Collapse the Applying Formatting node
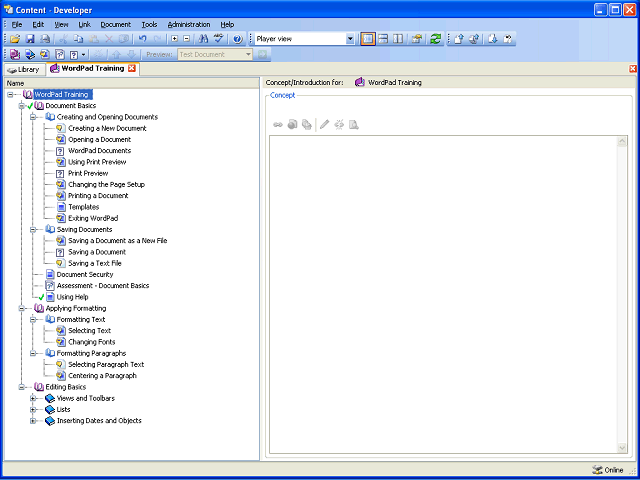 [x=22, y=309]
